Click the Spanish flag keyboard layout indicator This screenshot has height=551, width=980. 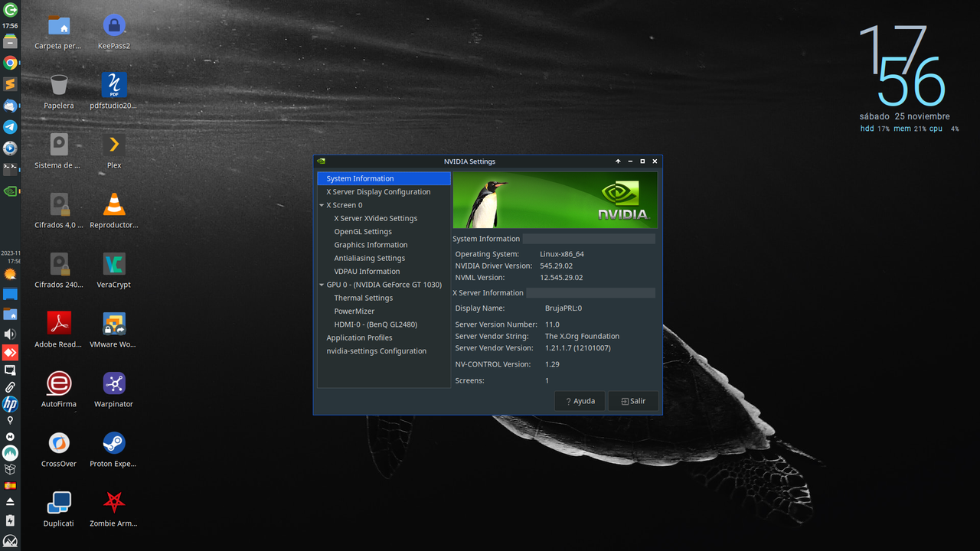click(x=10, y=485)
